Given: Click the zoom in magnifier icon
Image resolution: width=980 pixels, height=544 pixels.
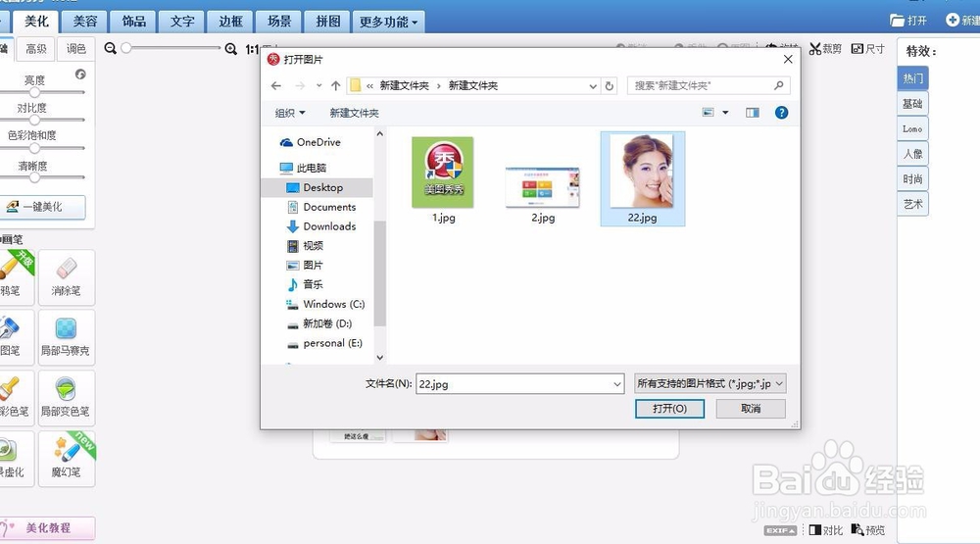Looking at the screenshot, I should (x=230, y=48).
